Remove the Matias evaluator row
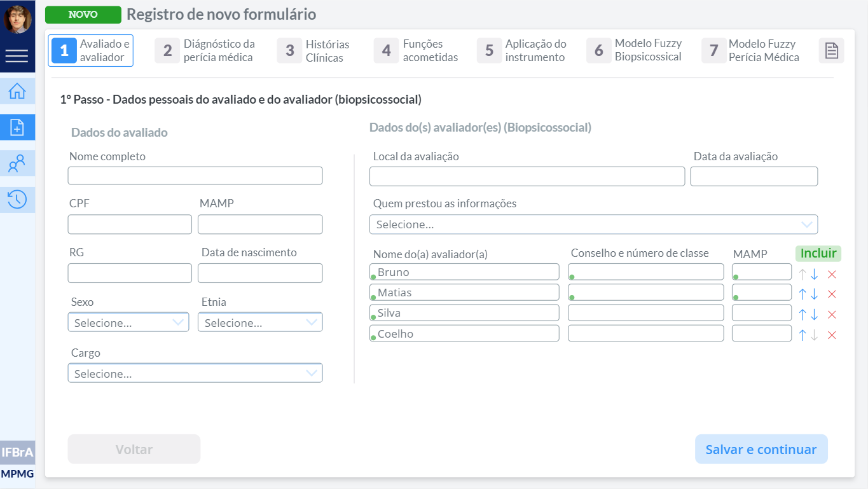Viewport: 868px width, 489px height. 832,294
